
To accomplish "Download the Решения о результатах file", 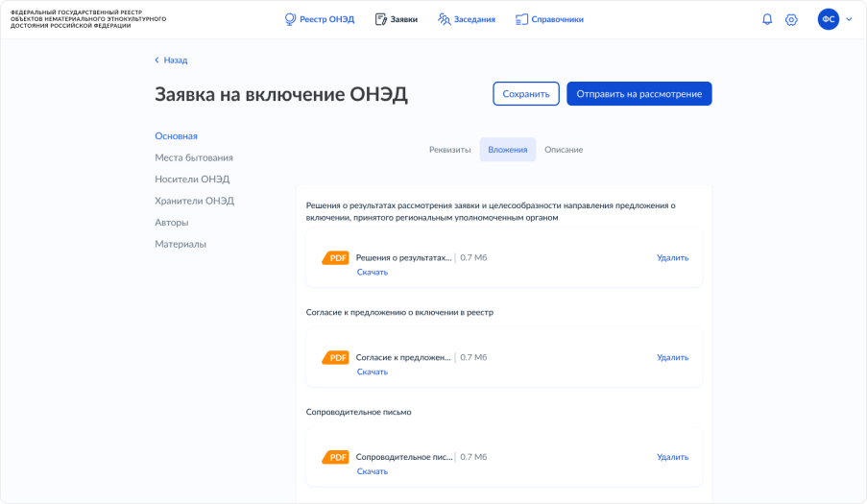I will coord(373,272).
